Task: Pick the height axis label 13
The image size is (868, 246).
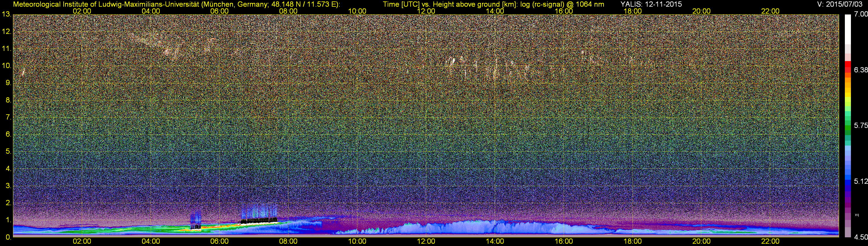Action: 6,14
